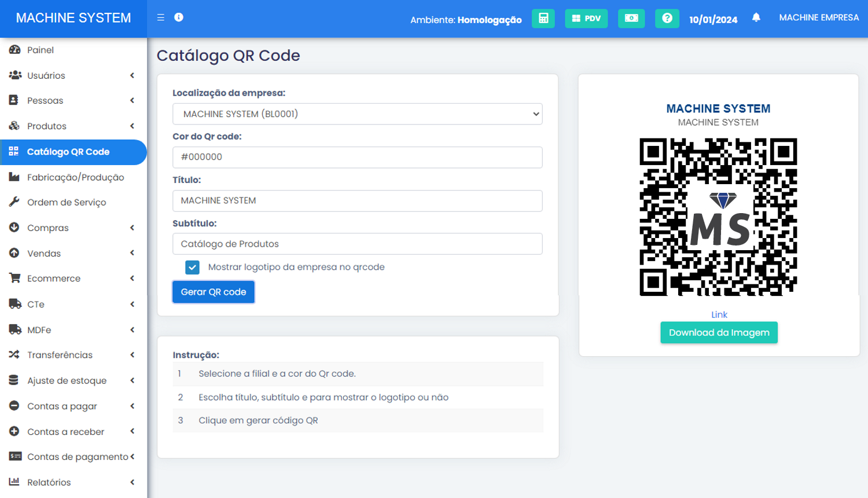Click the Relatórios bar chart icon

[14, 482]
